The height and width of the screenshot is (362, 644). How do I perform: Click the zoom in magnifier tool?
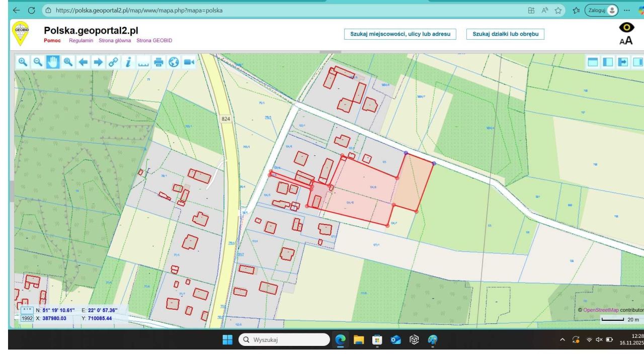23,62
